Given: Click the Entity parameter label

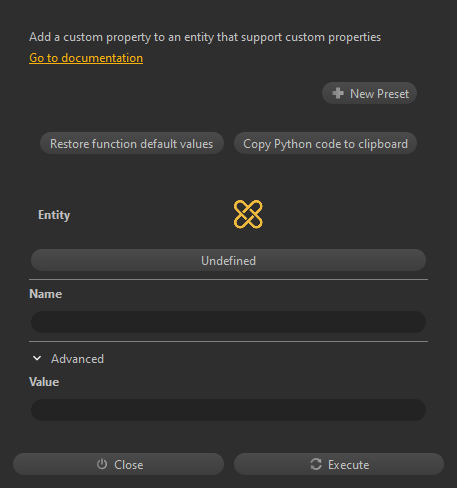Looking at the screenshot, I should point(54,215).
